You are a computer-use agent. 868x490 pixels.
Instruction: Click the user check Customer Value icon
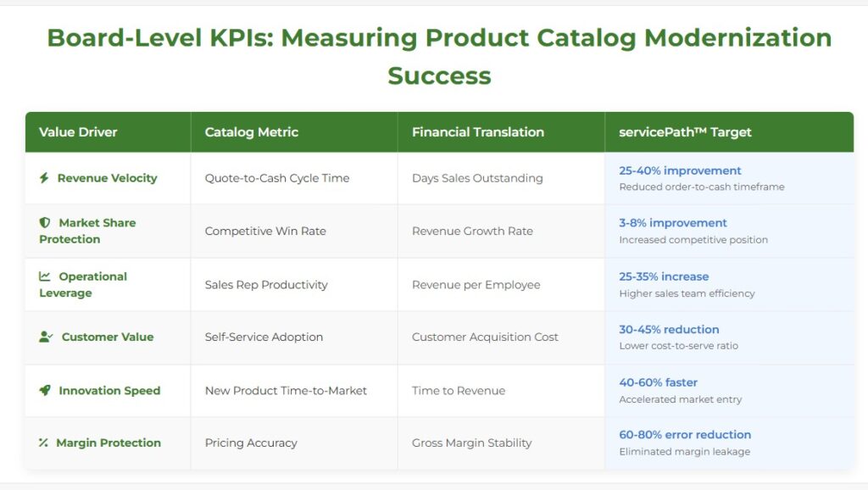[46, 337]
